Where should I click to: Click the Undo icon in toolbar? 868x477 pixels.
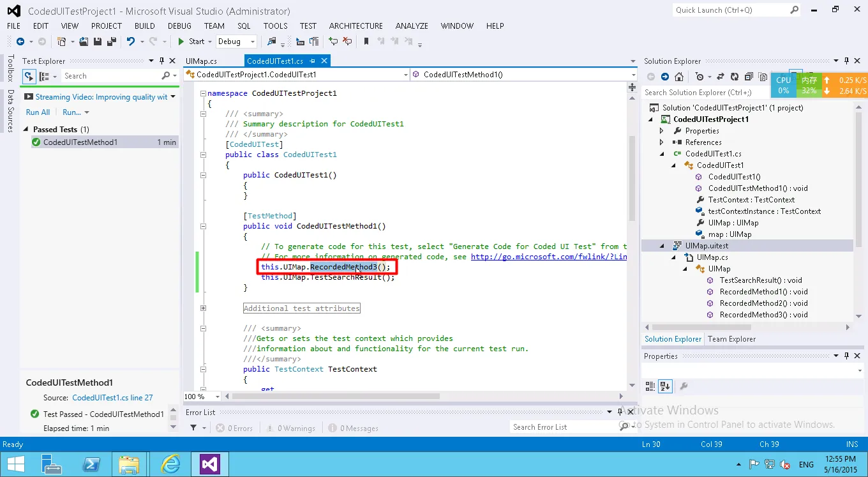[x=130, y=42]
